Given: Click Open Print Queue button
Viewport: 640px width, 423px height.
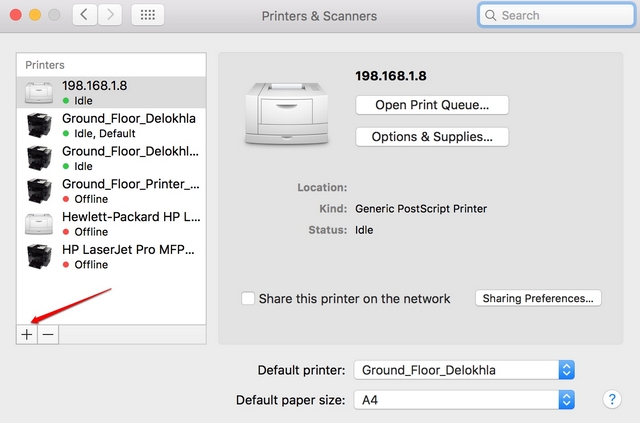Looking at the screenshot, I should pyautogui.click(x=432, y=105).
